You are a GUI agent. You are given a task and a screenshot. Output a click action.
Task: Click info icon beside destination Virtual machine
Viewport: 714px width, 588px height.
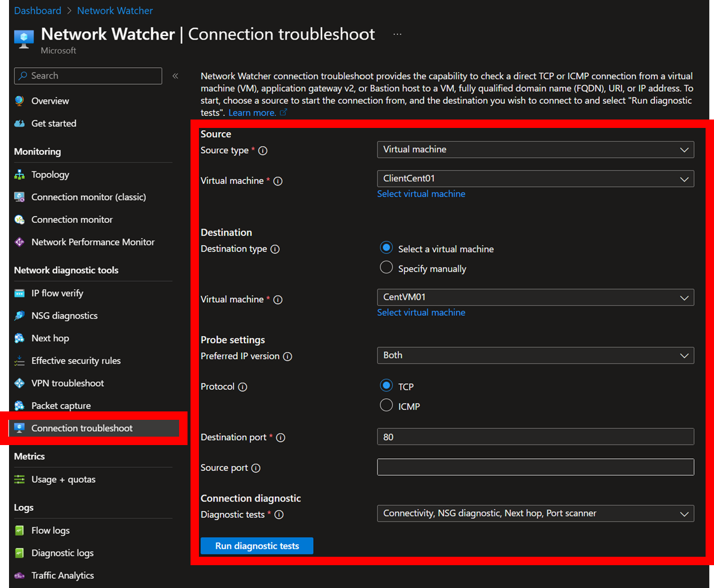pyautogui.click(x=278, y=300)
